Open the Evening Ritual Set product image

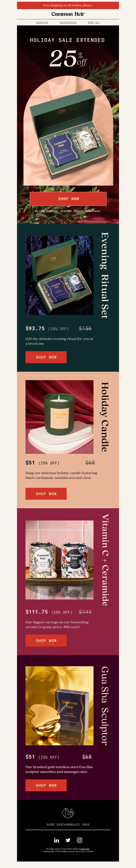pyautogui.click(x=60, y=275)
